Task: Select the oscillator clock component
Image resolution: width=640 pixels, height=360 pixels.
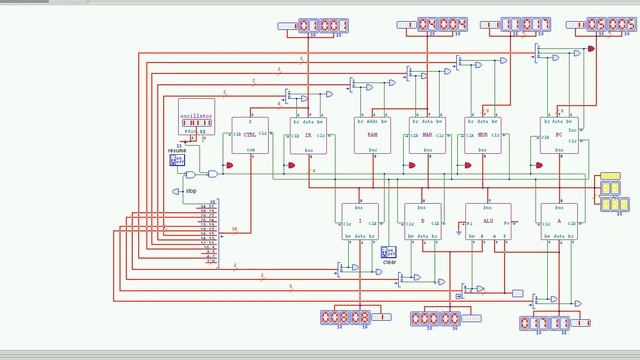Action: point(196,117)
